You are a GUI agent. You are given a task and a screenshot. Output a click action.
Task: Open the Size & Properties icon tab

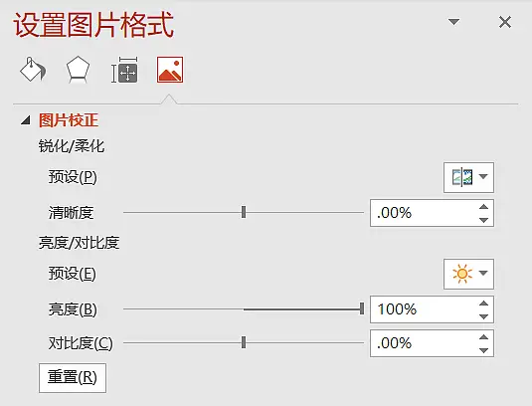click(124, 70)
